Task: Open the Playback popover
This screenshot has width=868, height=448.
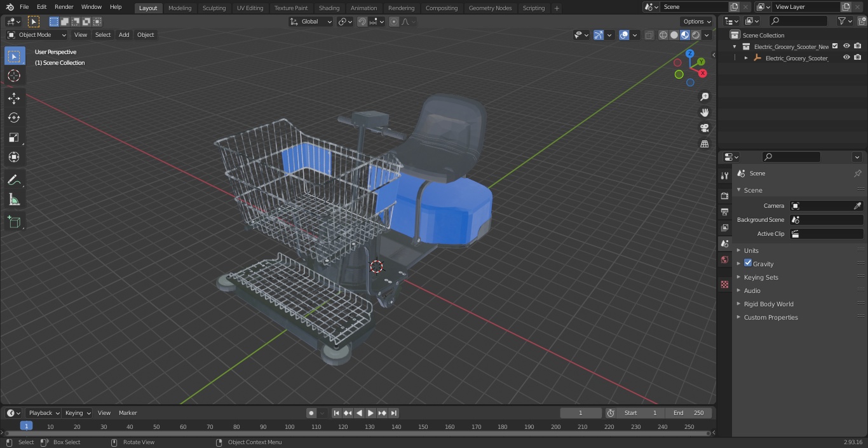Action: tap(44, 413)
